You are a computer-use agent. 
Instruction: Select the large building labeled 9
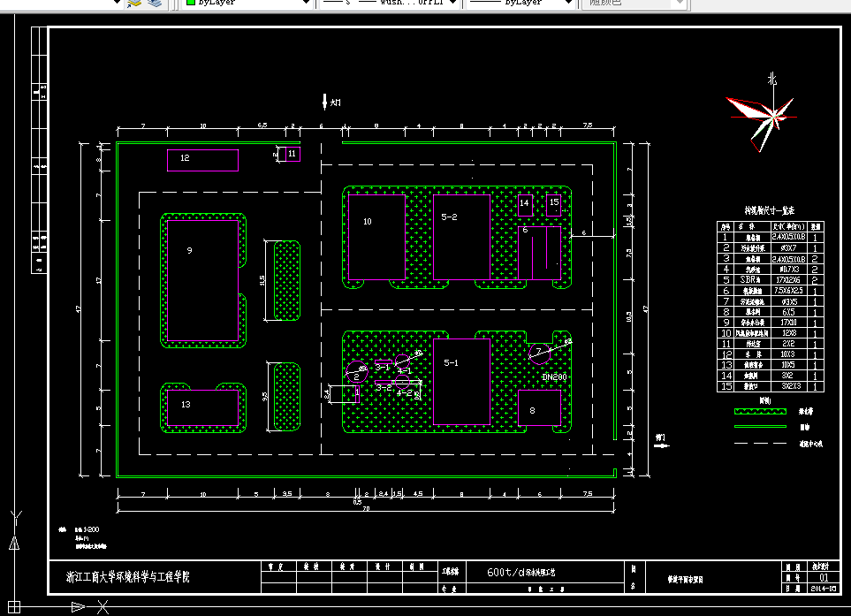pos(202,280)
